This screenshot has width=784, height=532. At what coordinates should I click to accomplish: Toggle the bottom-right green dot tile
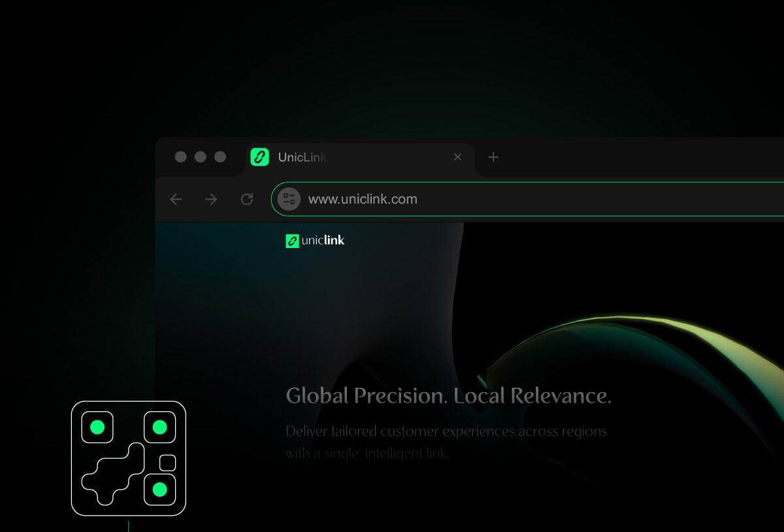tap(159, 490)
